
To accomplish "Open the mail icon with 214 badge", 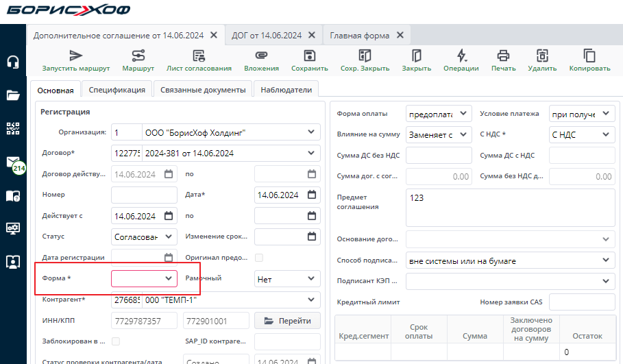I will (13, 163).
